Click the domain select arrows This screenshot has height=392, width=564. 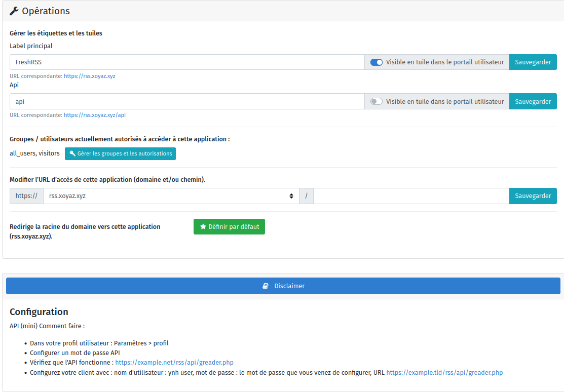tap(291, 196)
